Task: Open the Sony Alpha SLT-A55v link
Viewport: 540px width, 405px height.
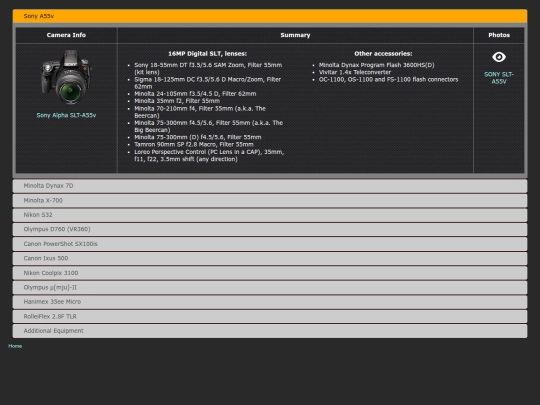Action: coord(66,115)
